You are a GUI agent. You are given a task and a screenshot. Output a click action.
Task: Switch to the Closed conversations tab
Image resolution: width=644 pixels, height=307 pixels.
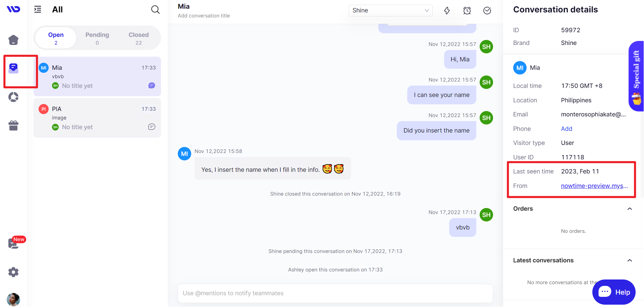[x=139, y=38]
